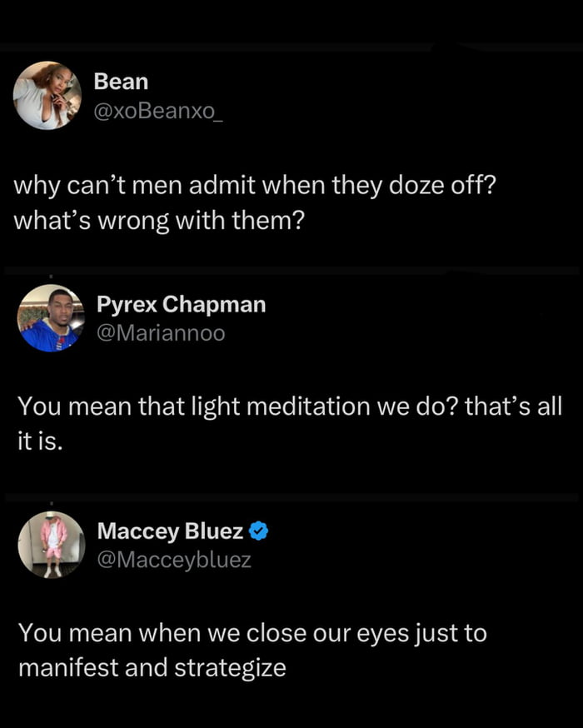Open Bean's profile picture

(47, 96)
